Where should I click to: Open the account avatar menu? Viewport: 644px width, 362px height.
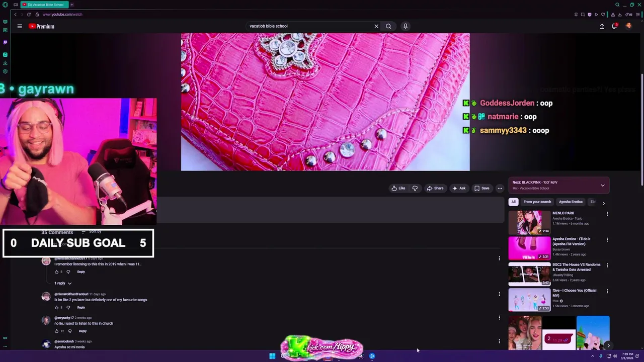(628, 26)
